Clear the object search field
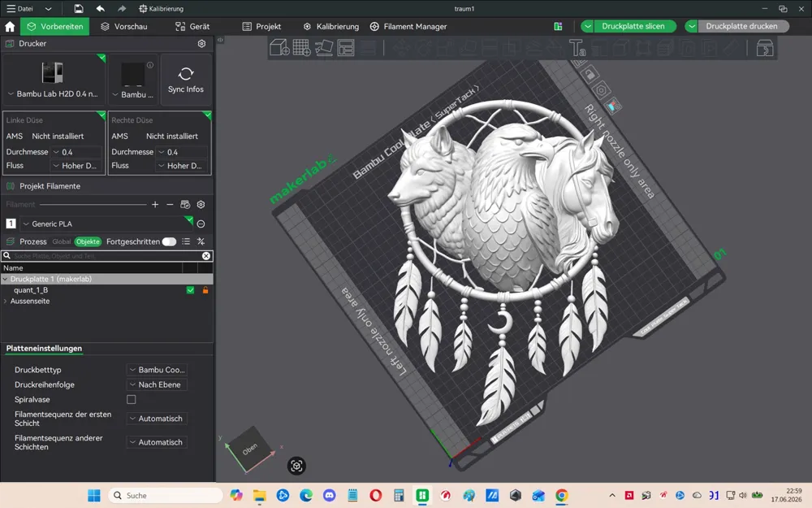812x508 pixels. (x=206, y=256)
